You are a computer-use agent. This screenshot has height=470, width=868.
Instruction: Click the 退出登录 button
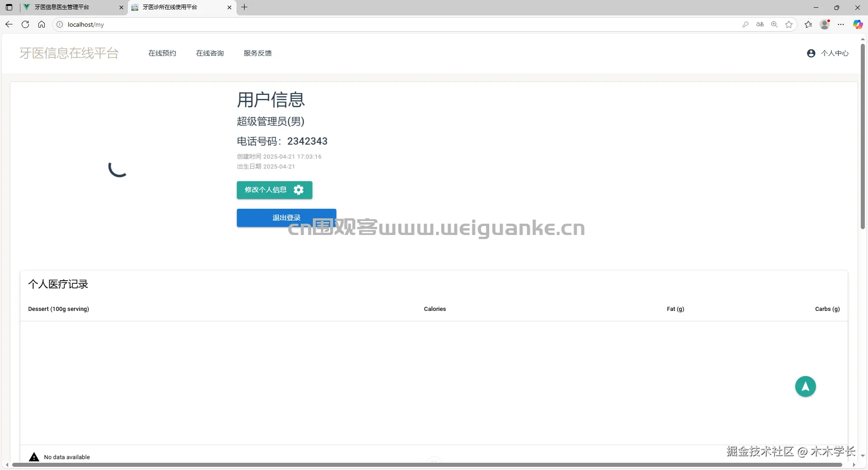coord(286,217)
